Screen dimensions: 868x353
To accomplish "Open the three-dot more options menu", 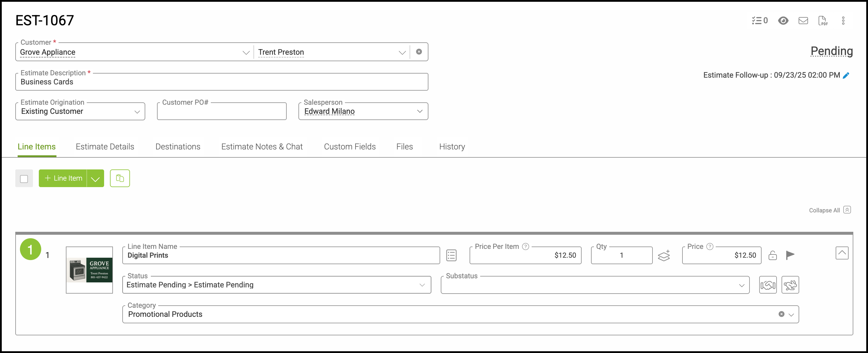I will [x=843, y=21].
